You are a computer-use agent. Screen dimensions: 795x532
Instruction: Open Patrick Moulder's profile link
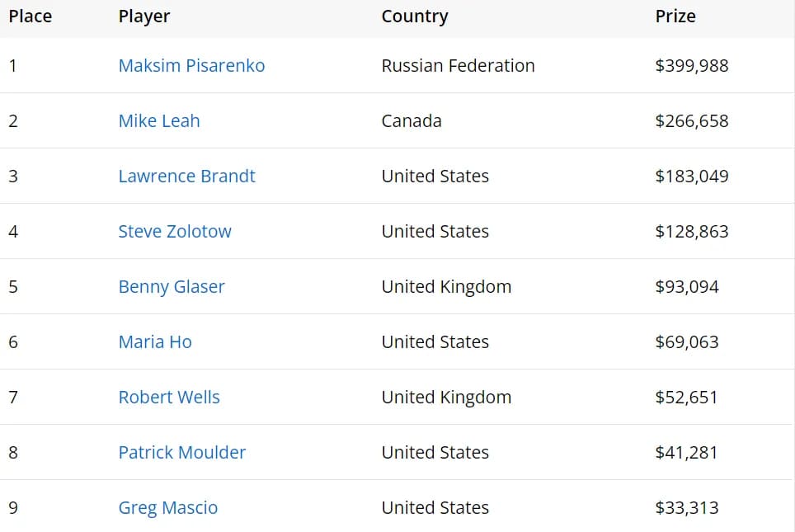[x=182, y=453]
